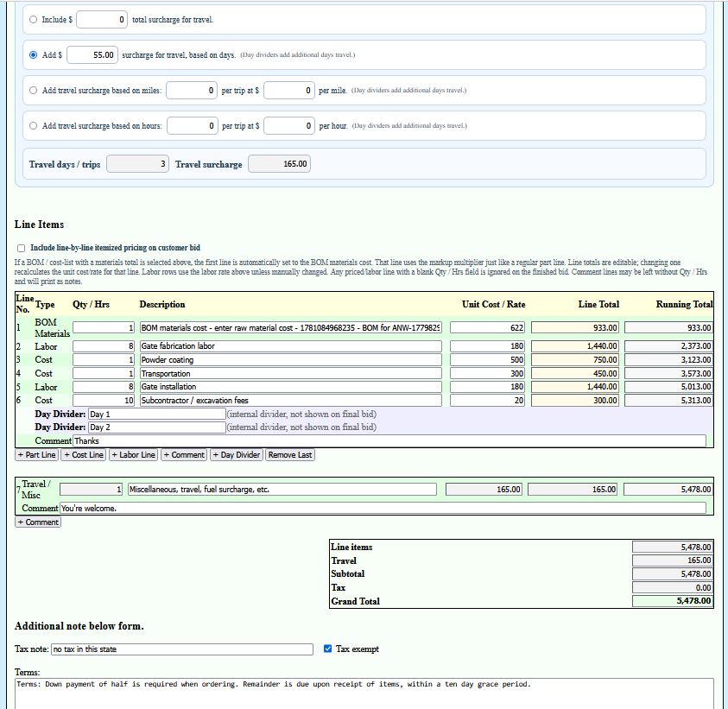The image size is (728, 709).
Task: Click Subcontractor / excavation fees description
Action: [291, 400]
